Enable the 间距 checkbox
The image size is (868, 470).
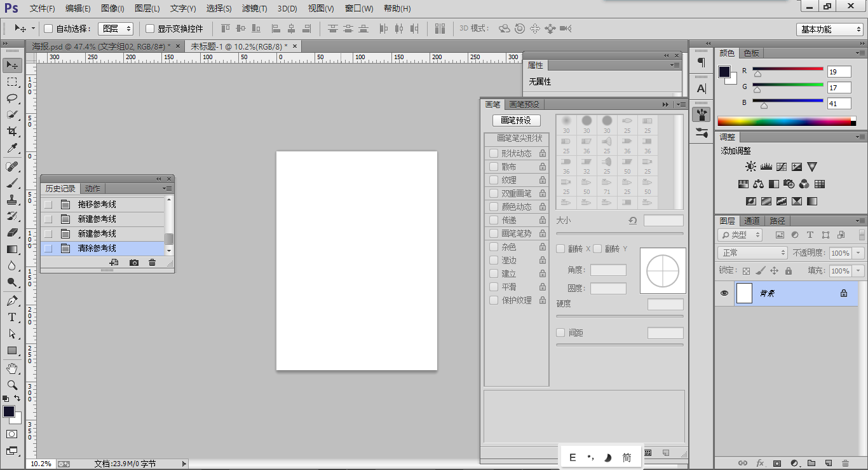pyautogui.click(x=560, y=333)
